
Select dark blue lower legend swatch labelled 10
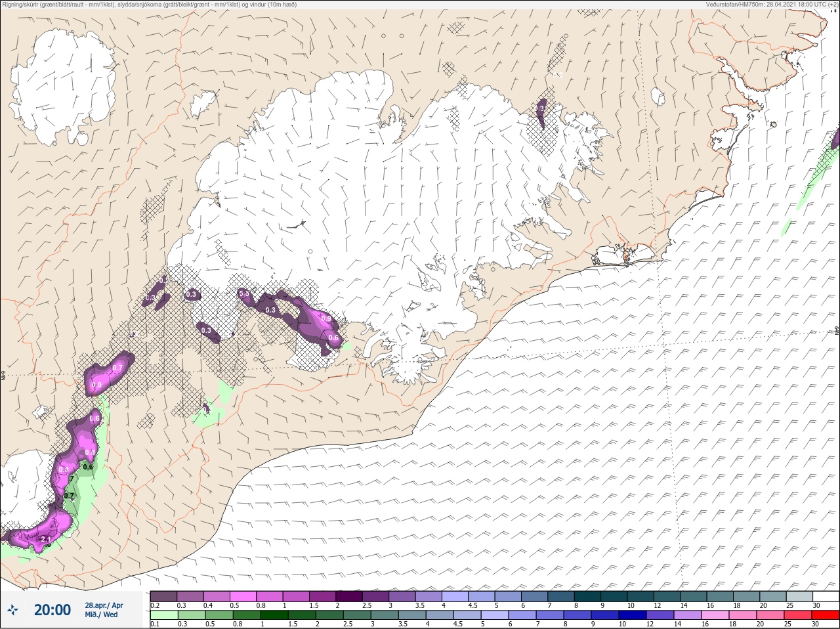point(633,616)
